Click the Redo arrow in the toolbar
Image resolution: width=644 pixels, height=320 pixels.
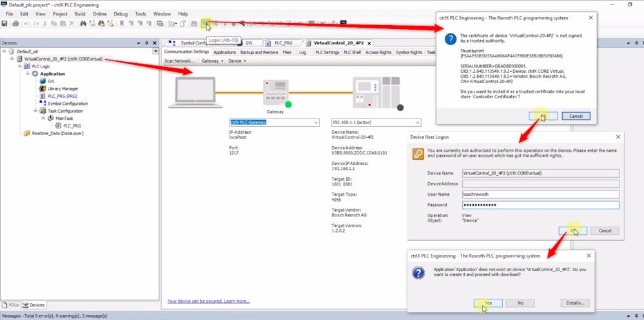click(x=35, y=23)
